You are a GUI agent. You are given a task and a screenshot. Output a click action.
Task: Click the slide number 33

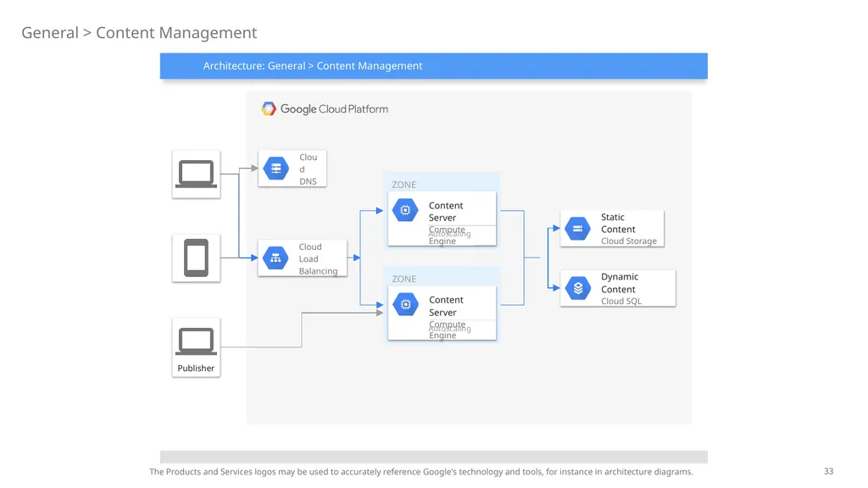[828, 471]
